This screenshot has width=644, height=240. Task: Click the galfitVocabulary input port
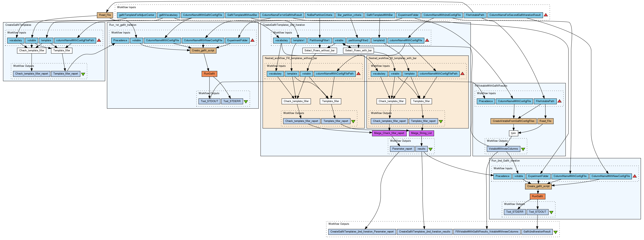click(x=168, y=15)
